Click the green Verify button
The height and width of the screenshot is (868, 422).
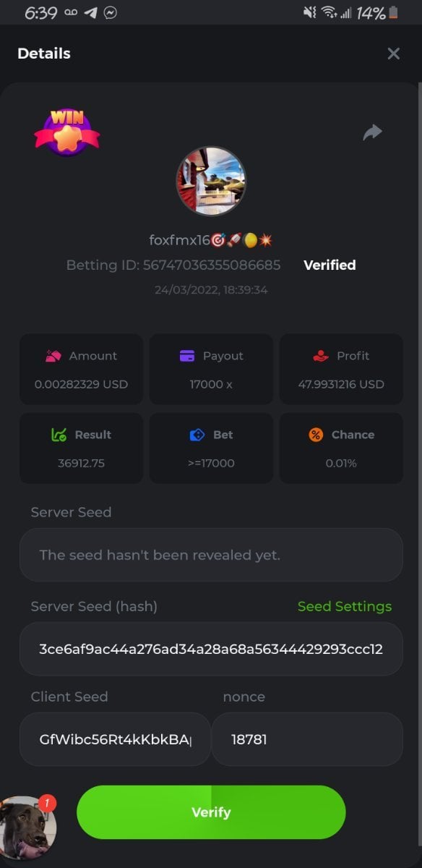[x=211, y=812]
